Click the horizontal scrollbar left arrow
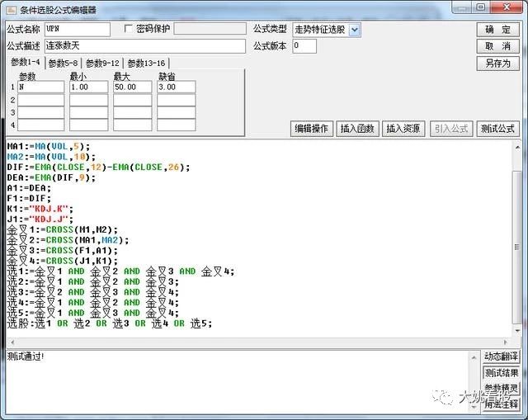Image resolution: width=528 pixels, height=420 pixels. tap(12, 342)
